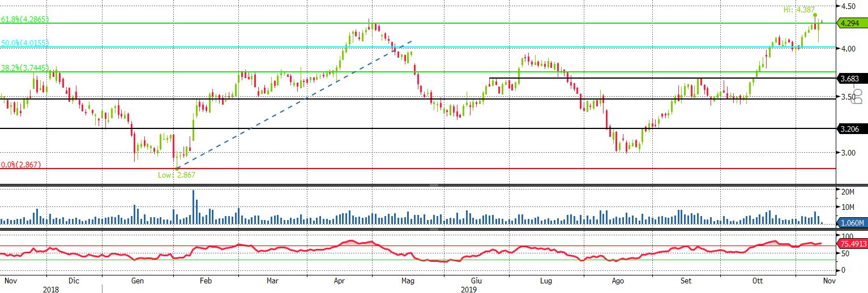Viewport: 868px width, 293px height.
Task: Select the cyan 50.0% Fibonacci line
Action: point(419,47)
